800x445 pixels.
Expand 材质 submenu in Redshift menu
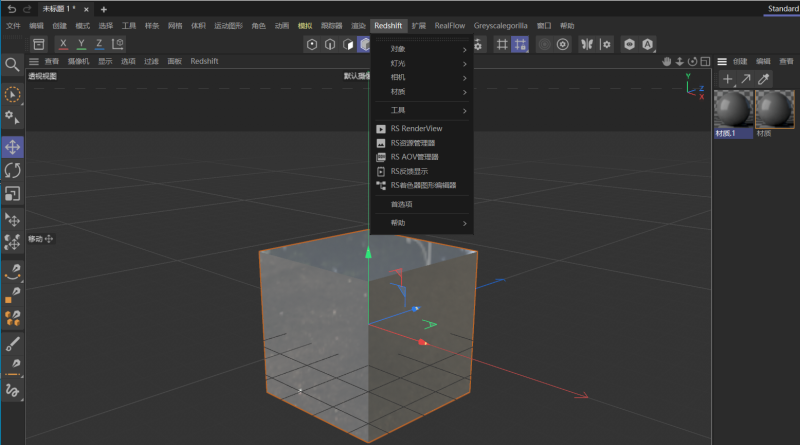coord(421,92)
